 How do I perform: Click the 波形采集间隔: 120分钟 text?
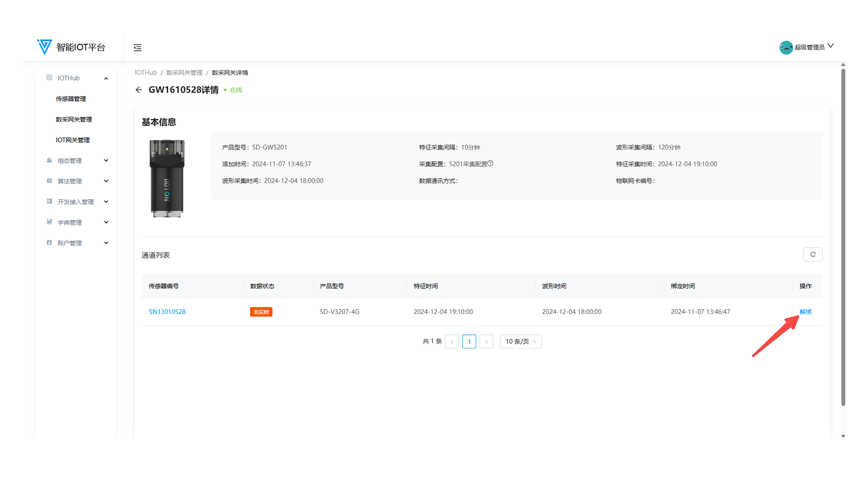648,147
